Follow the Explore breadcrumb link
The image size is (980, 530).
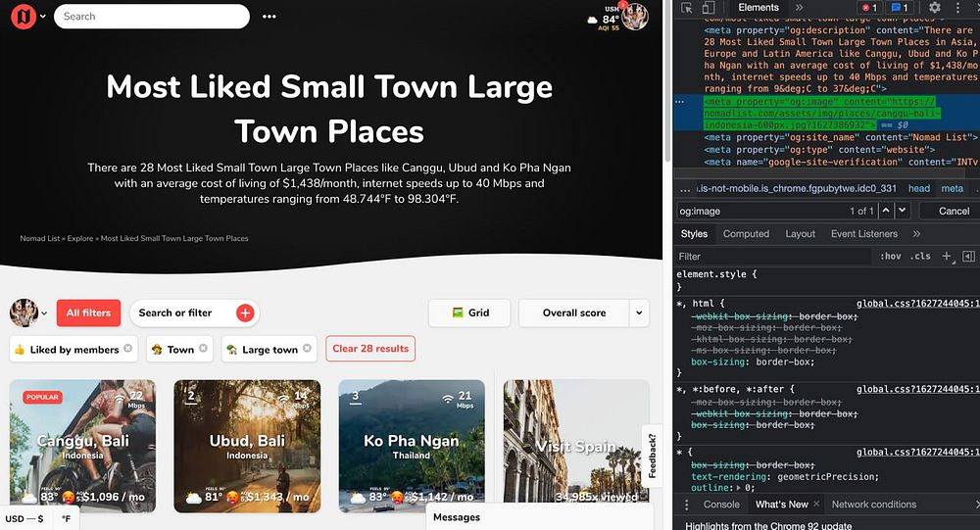click(x=80, y=238)
